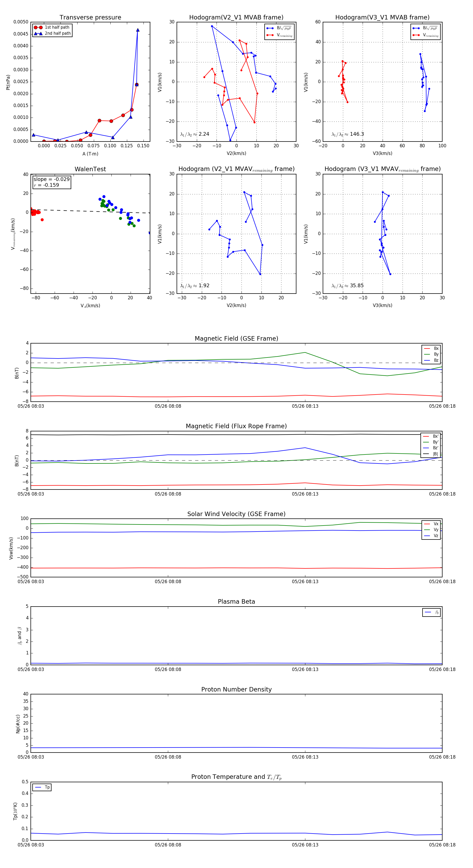Select the '1st half path' legend entry
The image size is (473, 868).
point(52,27)
